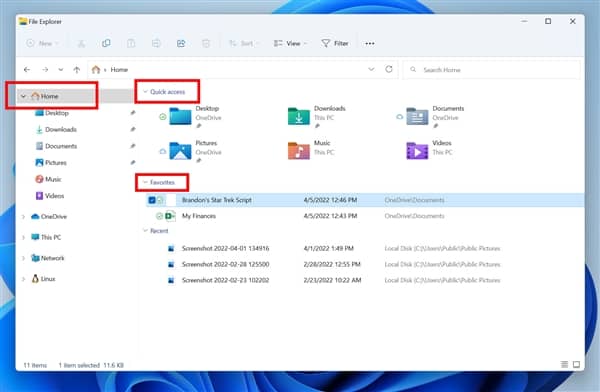Open the Sort dropdown
This screenshot has height=392, width=600.
(x=244, y=43)
